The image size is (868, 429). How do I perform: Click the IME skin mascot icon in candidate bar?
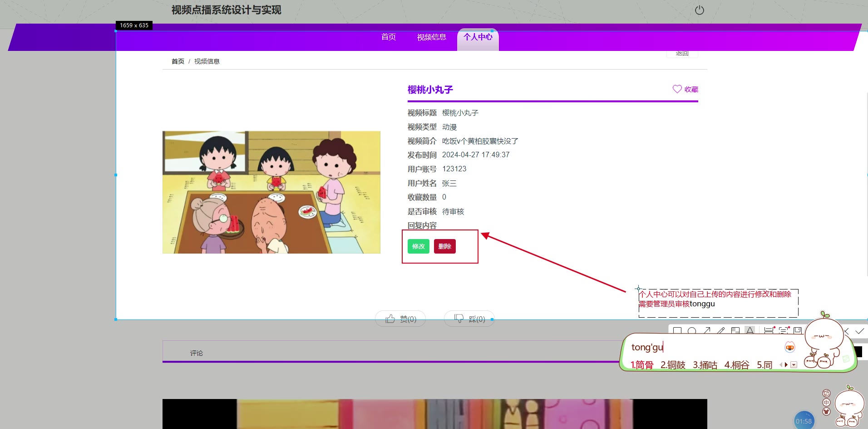click(x=790, y=347)
